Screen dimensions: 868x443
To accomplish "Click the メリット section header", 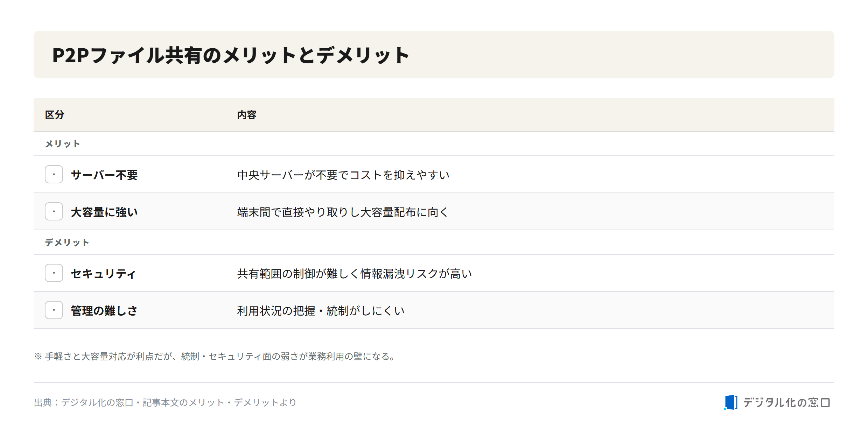I will [63, 144].
